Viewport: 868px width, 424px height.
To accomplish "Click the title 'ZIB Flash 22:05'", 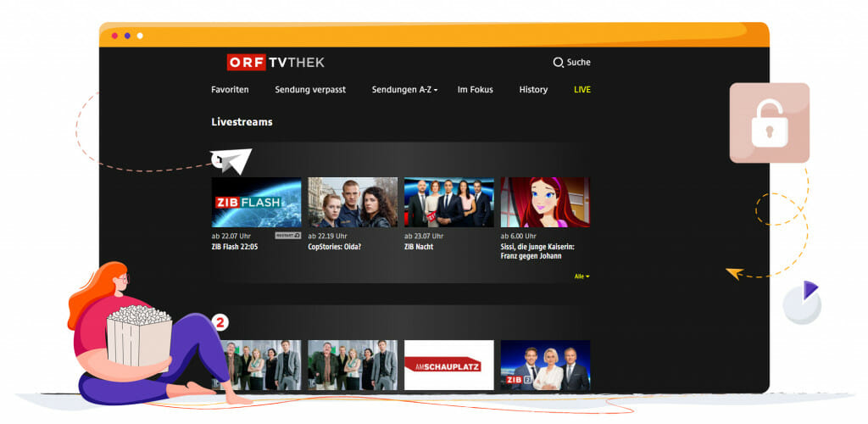I will [235, 247].
